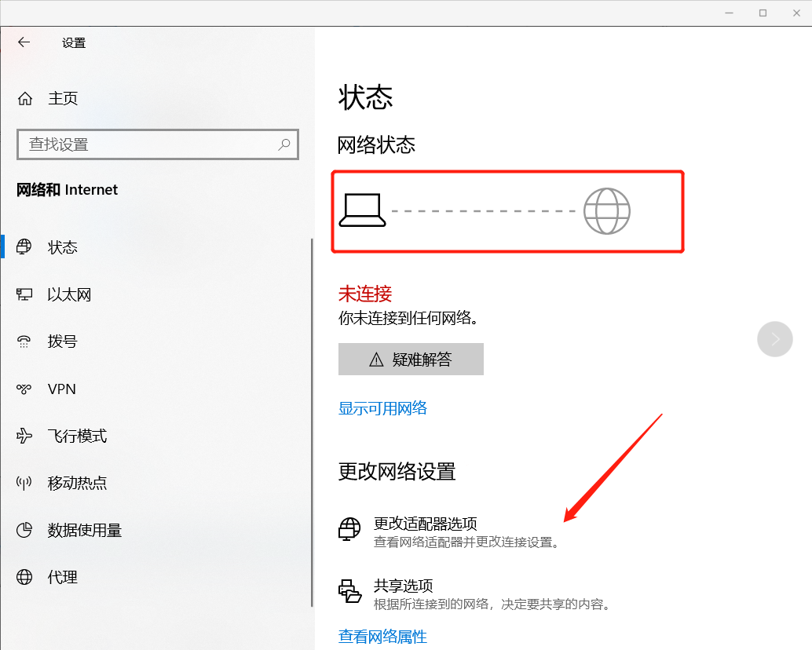Click the back arrow in Settings
Screen dimensions: 812x650
click(x=24, y=42)
